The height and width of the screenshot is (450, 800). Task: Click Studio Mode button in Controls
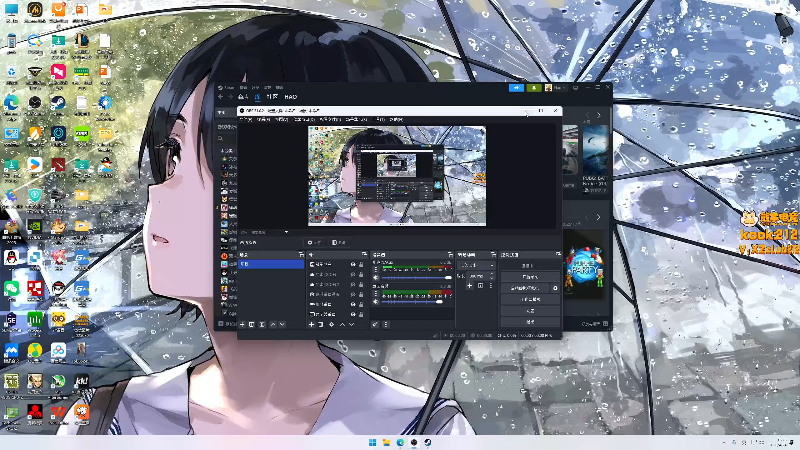pos(530,299)
